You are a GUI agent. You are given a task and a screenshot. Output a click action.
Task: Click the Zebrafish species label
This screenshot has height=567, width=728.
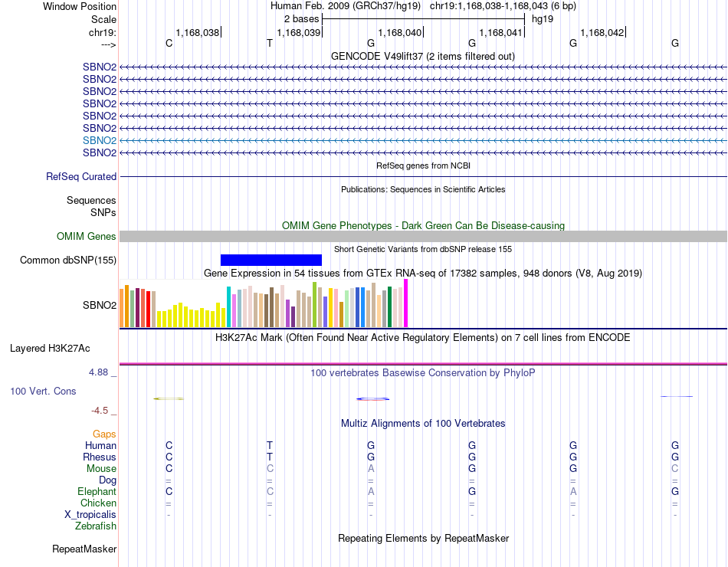pos(96,526)
